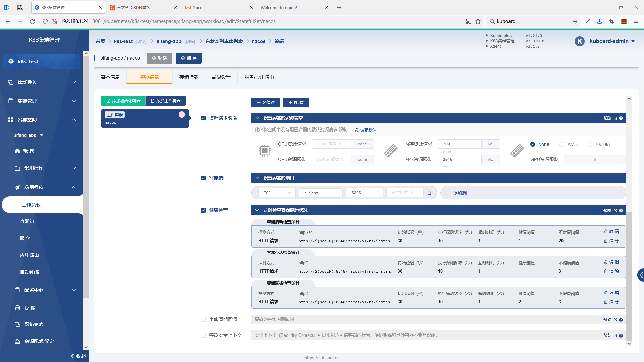Click the Kuboard K avatar icon
The width and height of the screenshot is (644, 362).
tap(579, 41)
